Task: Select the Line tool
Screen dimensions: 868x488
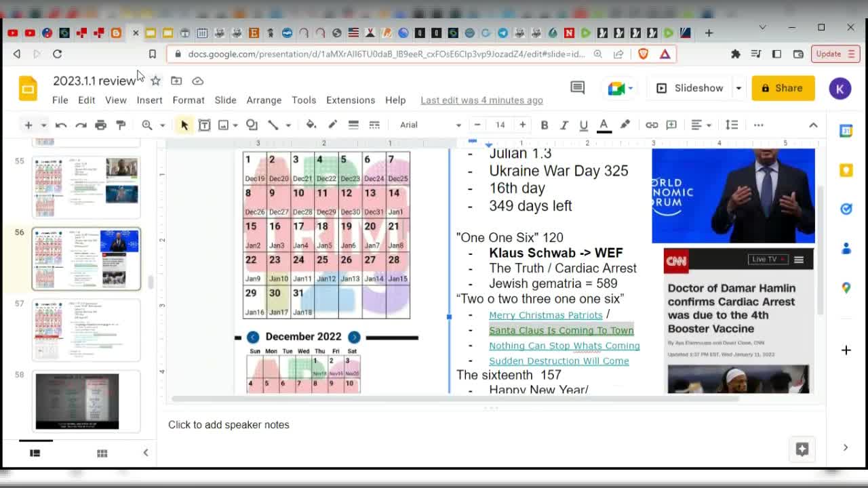Action: [x=273, y=125]
